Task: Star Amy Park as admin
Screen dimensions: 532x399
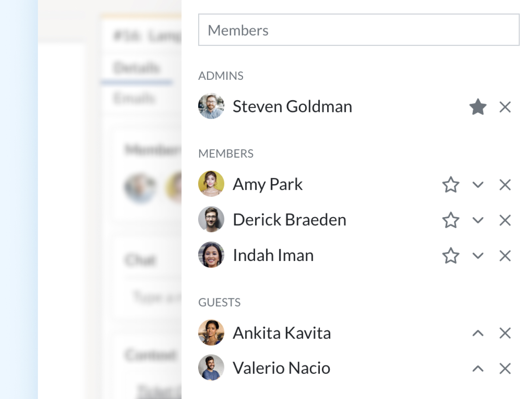Action: 451,185
